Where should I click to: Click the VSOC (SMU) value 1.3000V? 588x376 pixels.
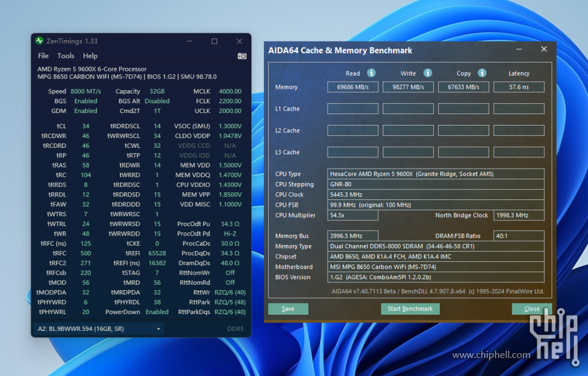click(x=230, y=126)
